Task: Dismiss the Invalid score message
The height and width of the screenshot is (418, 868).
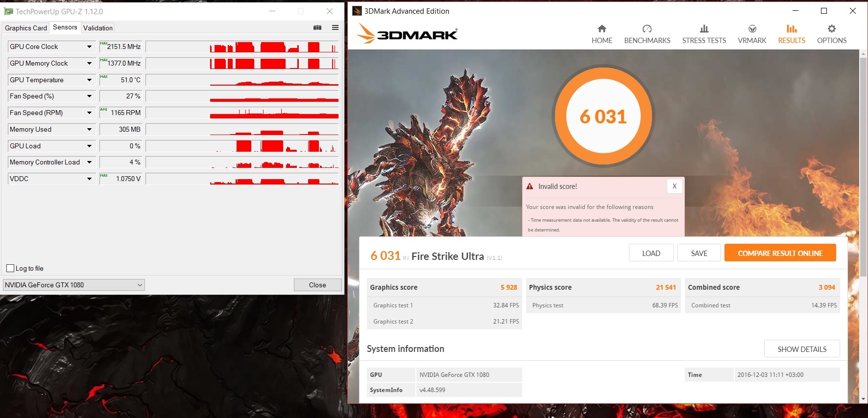Action: click(x=675, y=186)
